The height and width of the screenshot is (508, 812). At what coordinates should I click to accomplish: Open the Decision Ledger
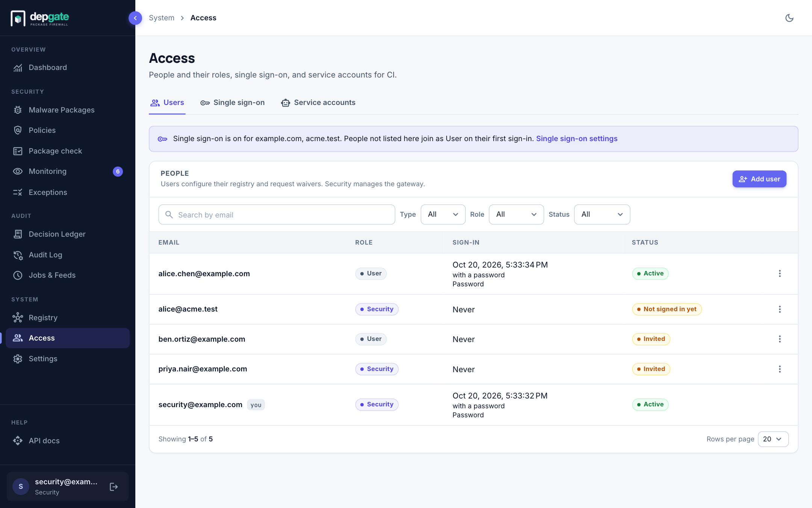[x=68, y=234]
